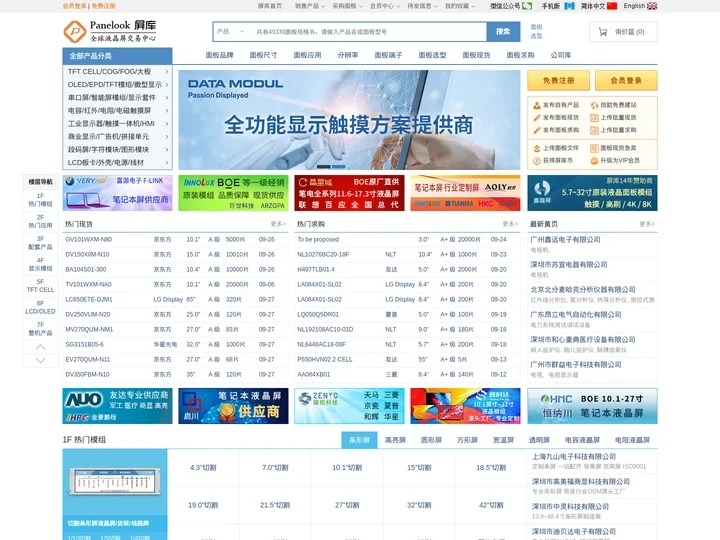
Task: Open product LC650ETE-DJM1
Action: click(89, 299)
